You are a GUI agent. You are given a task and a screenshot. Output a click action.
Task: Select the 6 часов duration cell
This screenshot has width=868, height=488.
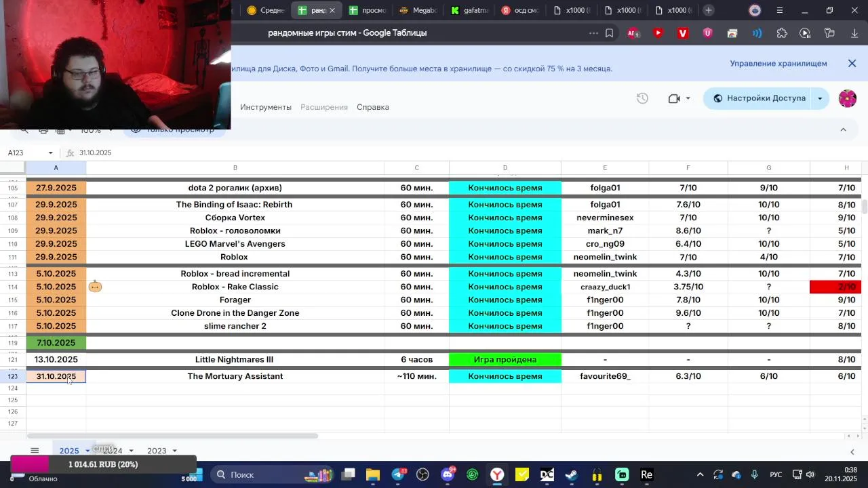point(416,360)
